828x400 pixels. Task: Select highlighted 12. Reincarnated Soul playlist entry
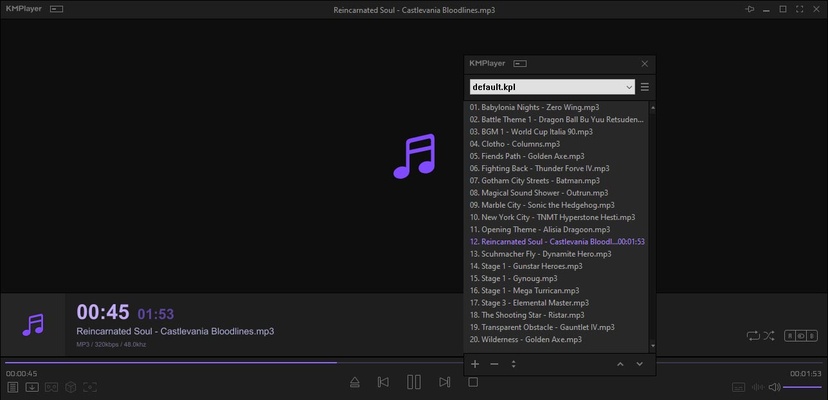tap(557, 241)
